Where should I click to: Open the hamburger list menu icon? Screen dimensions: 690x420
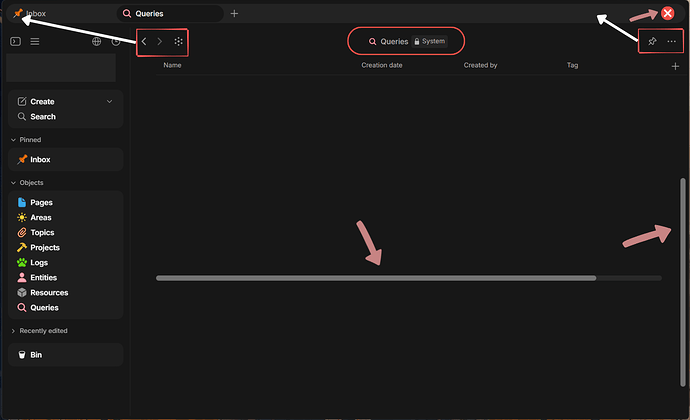(x=35, y=41)
